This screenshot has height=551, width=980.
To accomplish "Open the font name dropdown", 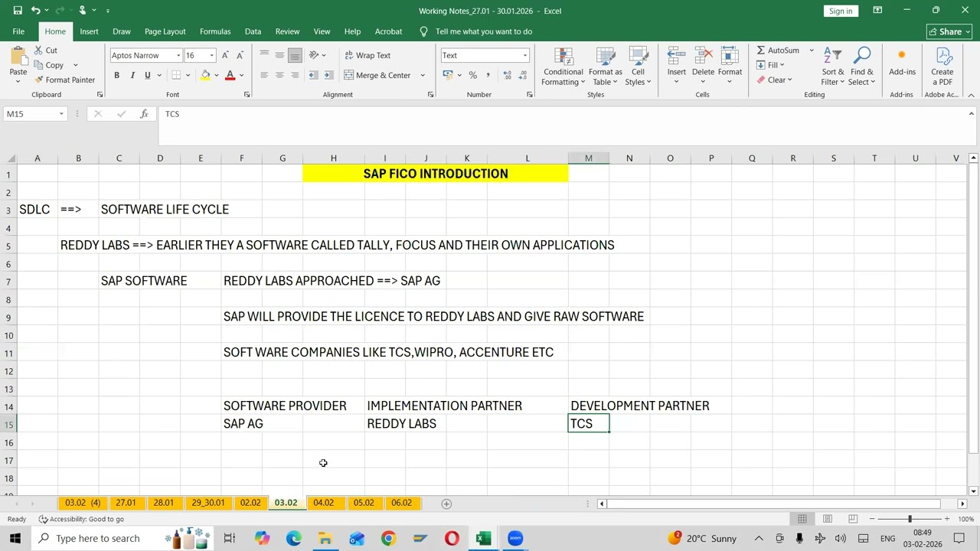I will [x=178, y=55].
